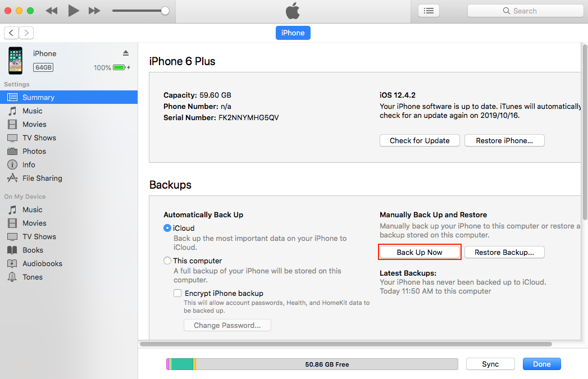The width and height of the screenshot is (588, 379).
Task: Adjust the volume slider knob
Action: (x=165, y=11)
